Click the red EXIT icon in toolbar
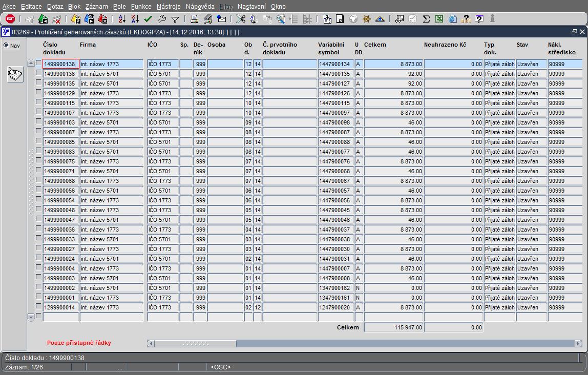This screenshot has height=375, width=588. point(10,18)
